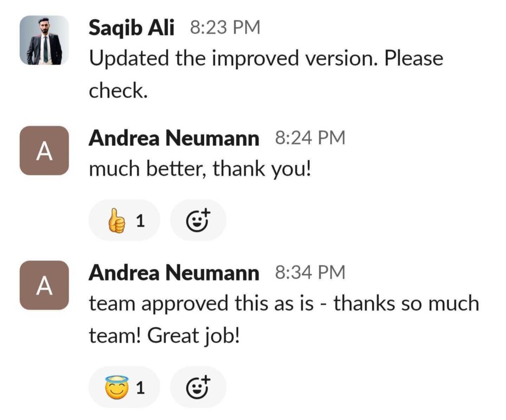Screen dimensions: 506x420
Task: Click the "team! Great job!" text line
Action: (164, 336)
